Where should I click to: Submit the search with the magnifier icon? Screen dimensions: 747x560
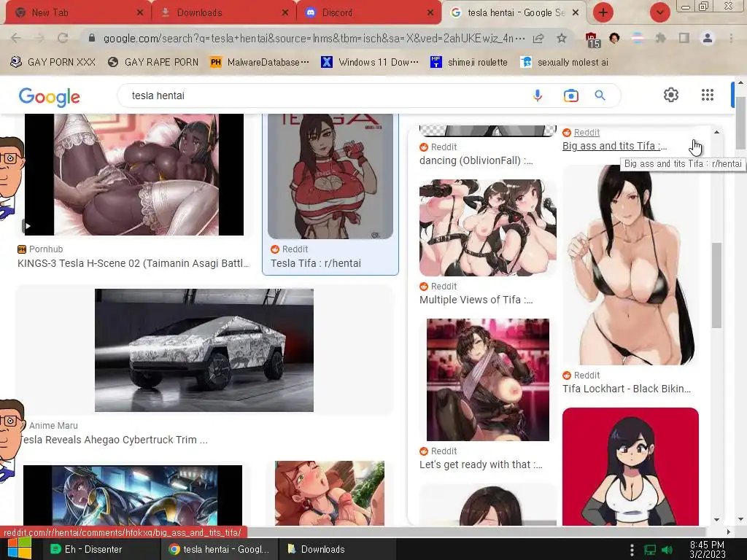600,96
